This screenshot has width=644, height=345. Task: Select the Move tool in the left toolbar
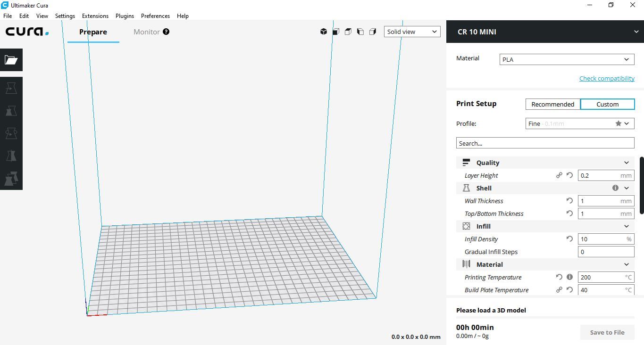click(10, 88)
